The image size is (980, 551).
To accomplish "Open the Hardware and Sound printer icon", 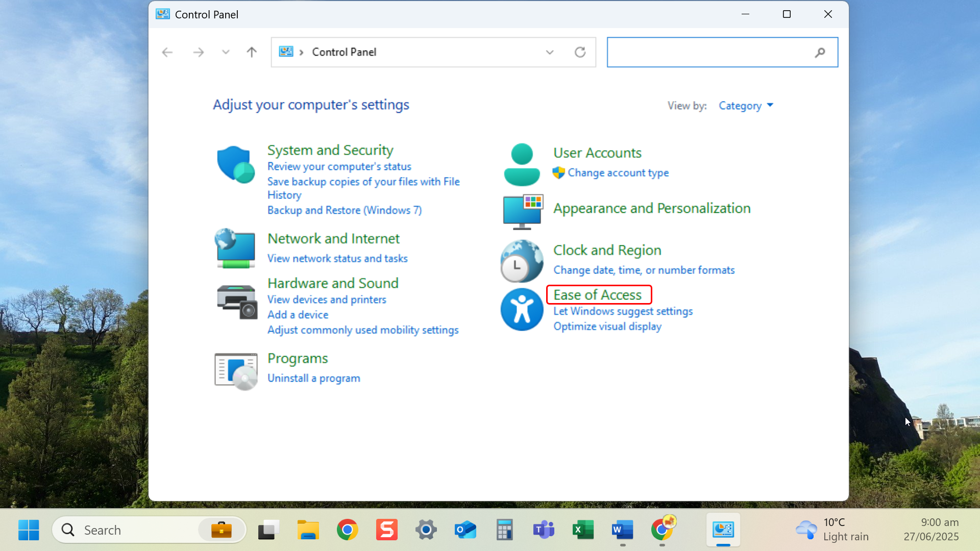I will pos(236,302).
